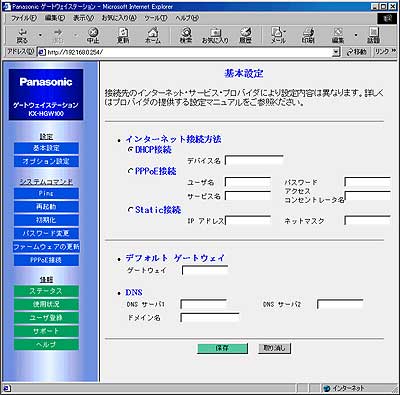Image resolution: width=400 pixels, height=395 pixels.
Task: Open the お気に入り(A) menu
Action: click(x=119, y=18)
